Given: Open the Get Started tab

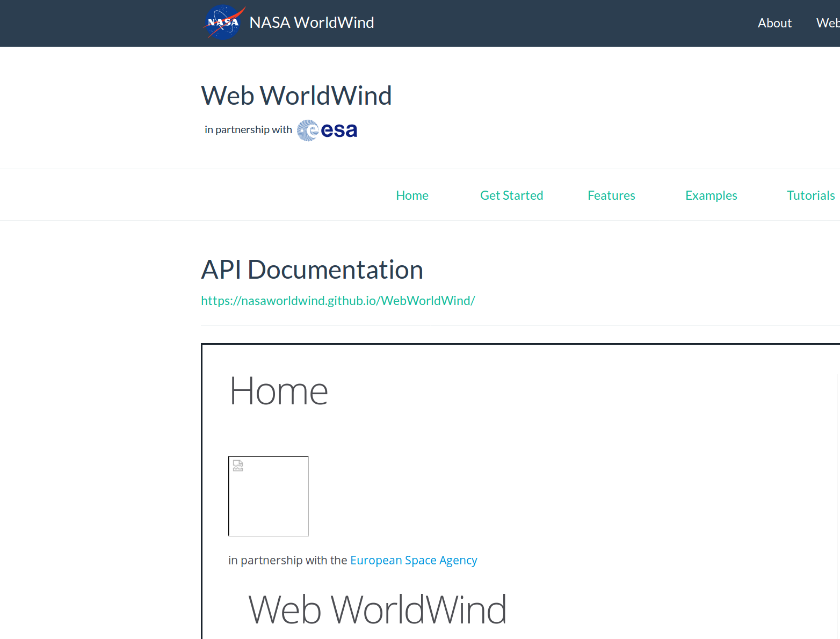Looking at the screenshot, I should [511, 195].
